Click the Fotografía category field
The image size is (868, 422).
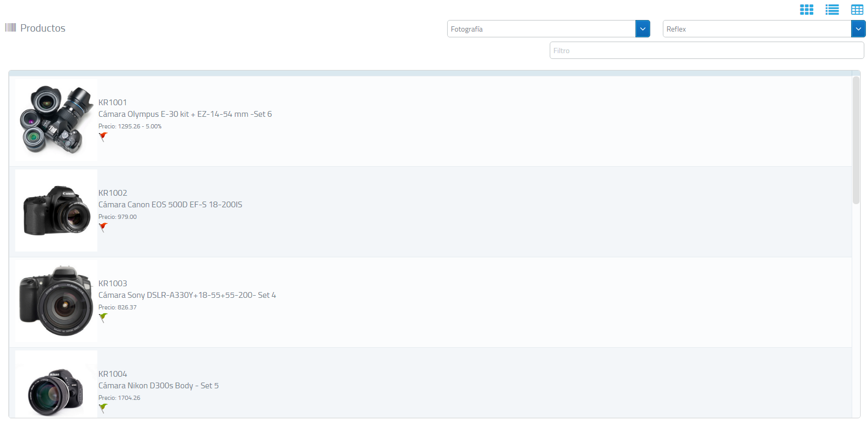[541, 29]
